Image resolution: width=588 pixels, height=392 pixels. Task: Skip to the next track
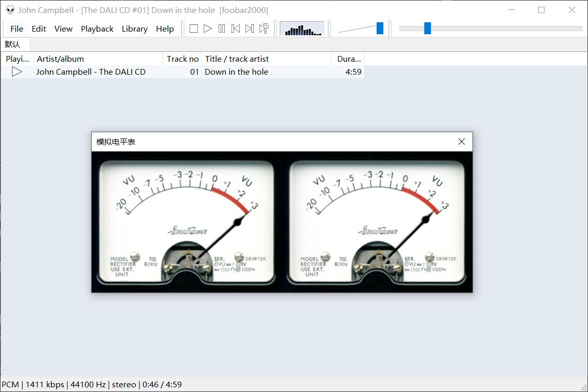coord(250,29)
